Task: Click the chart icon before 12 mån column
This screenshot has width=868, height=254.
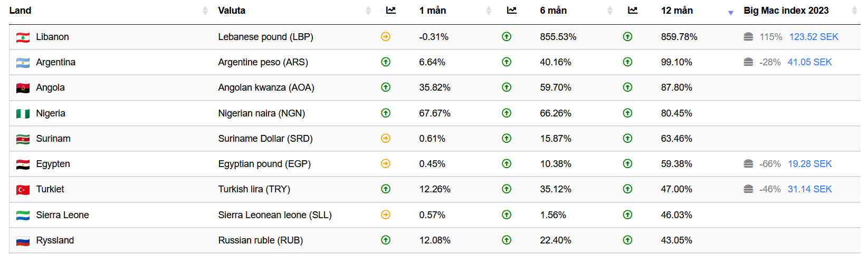Action: [633, 11]
